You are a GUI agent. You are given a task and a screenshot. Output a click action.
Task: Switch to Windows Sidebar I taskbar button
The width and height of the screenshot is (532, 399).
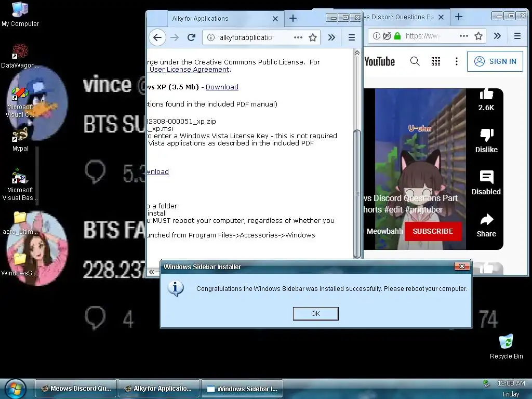242,389
